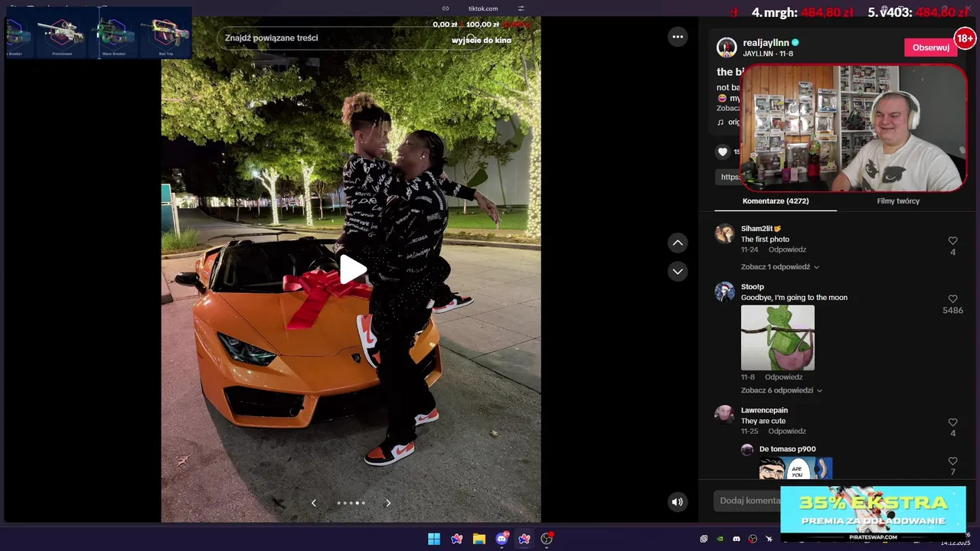Open Siham2lit's profile avatar

[x=725, y=233]
